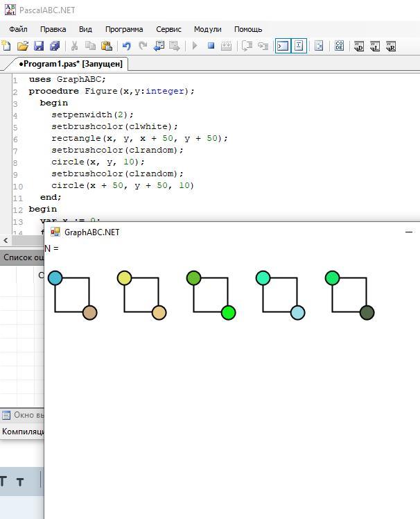Toggle the output window button
This screenshot has width=420, height=519.
(283, 46)
